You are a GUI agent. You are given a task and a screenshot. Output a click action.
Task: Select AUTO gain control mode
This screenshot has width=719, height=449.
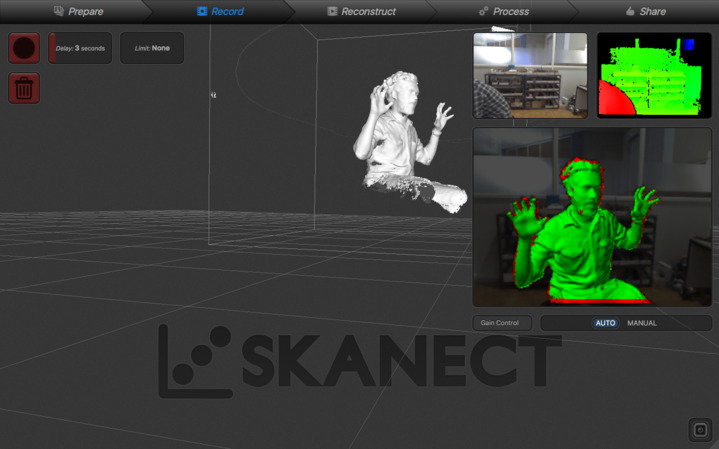tap(605, 323)
